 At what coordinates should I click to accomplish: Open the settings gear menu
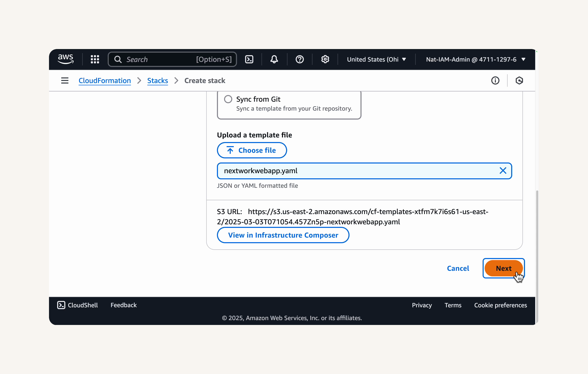(x=325, y=59)
